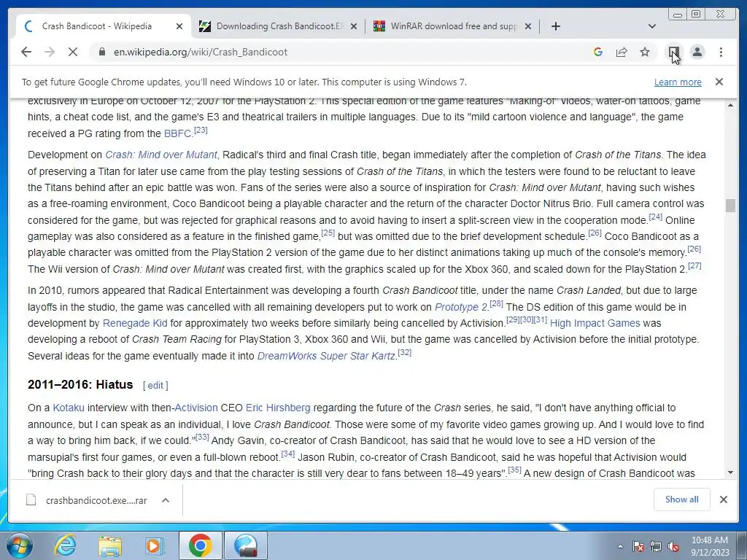Screen dimensions: 747x560
Task: Open citation 27 reference
Action: click(x=694, y=265)
